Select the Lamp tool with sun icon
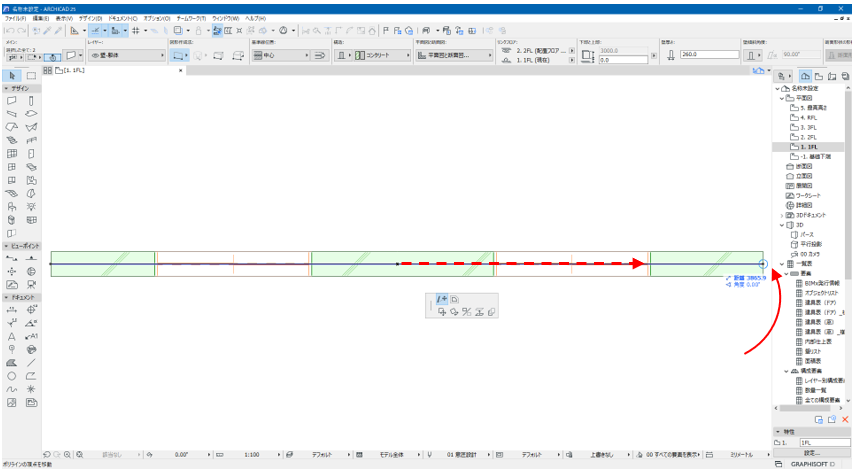The image size is (855, 473). [31, 207]
